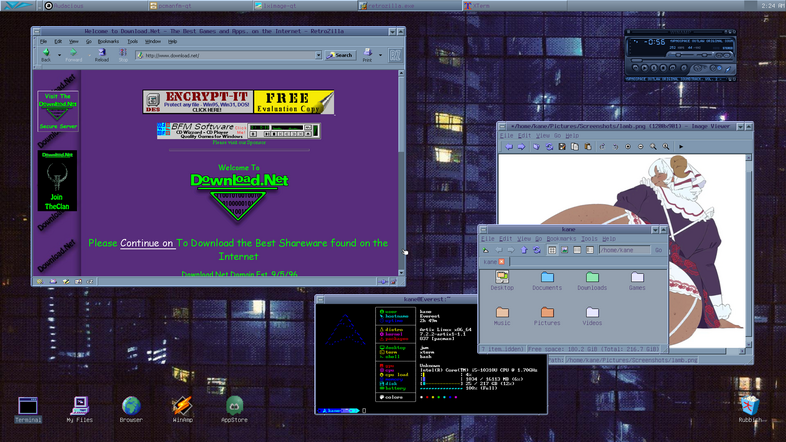Open File menu in RetroZilla
The height and width of the screenshot is (442, 786).
(x=44, y=42)
